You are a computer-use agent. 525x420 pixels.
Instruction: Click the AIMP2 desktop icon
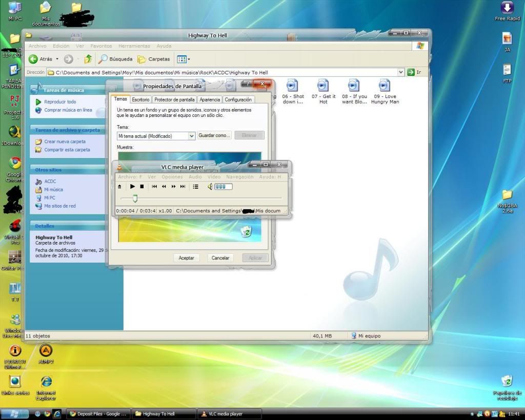(46, 354)
